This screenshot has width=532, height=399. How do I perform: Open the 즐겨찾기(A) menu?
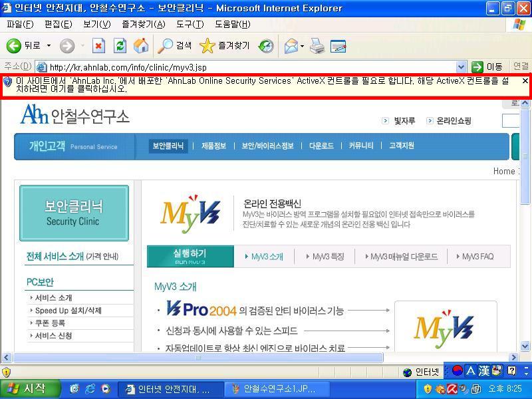click(144, 24)
